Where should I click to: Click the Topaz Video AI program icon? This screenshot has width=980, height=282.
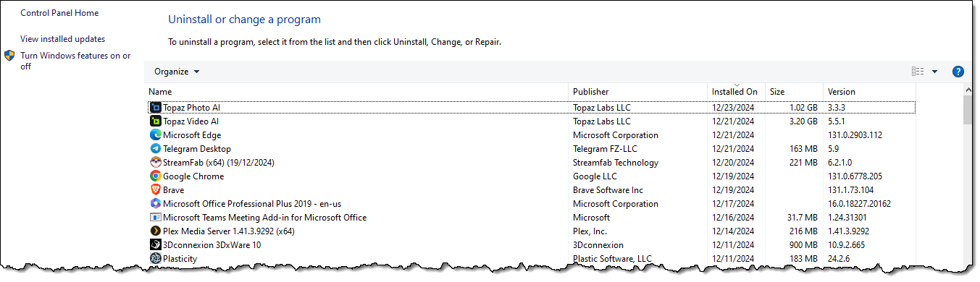tap(155, 121)
